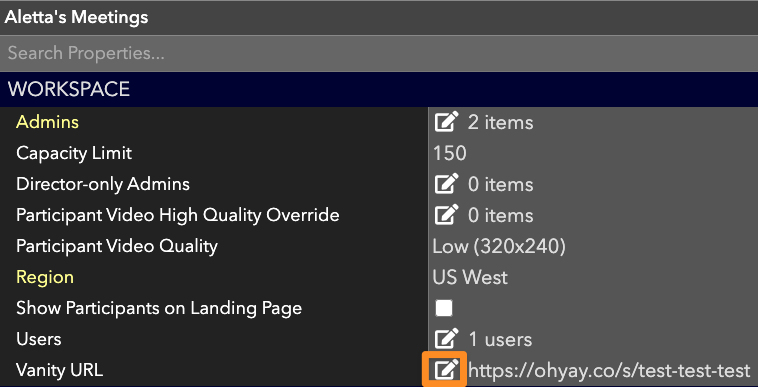Select the Users property label
The height and width of the screenshot is (387, 758).
coord(39,339)
